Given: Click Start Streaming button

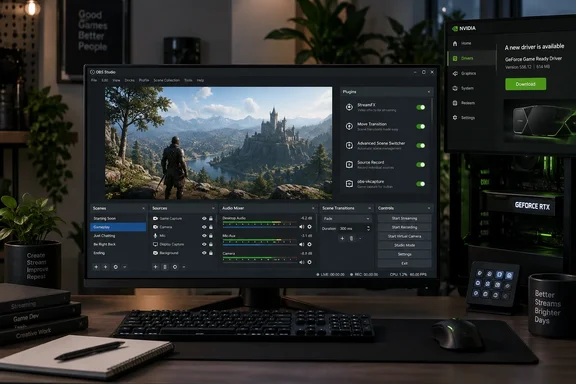Looking at the screenshot, I should [x=404, y=218].
